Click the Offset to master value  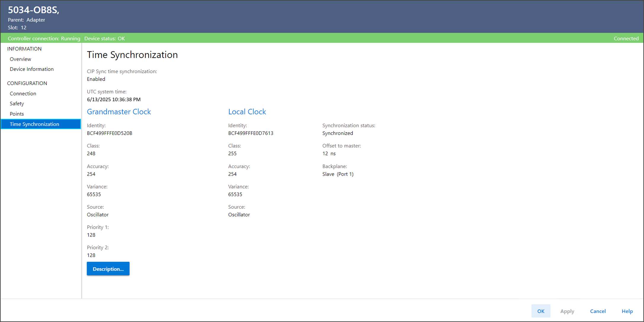point(329,154)
